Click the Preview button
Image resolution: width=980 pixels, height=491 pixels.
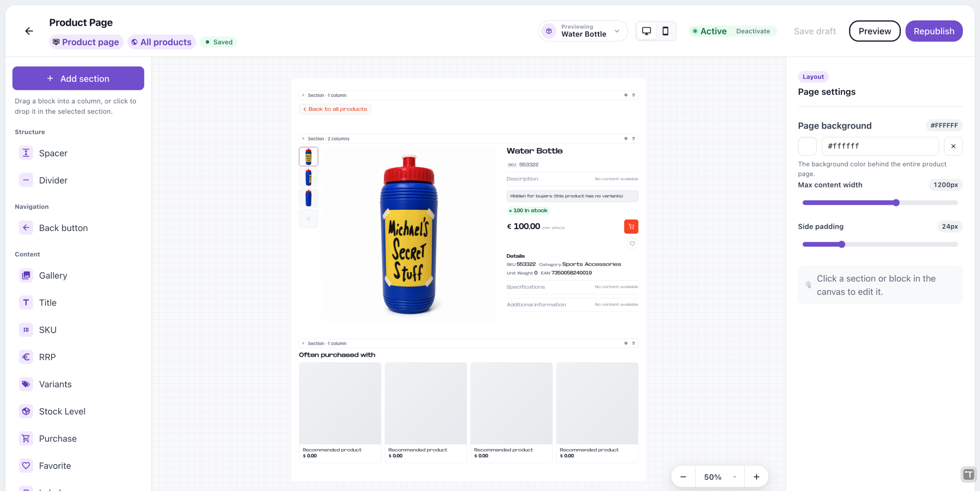874,31
